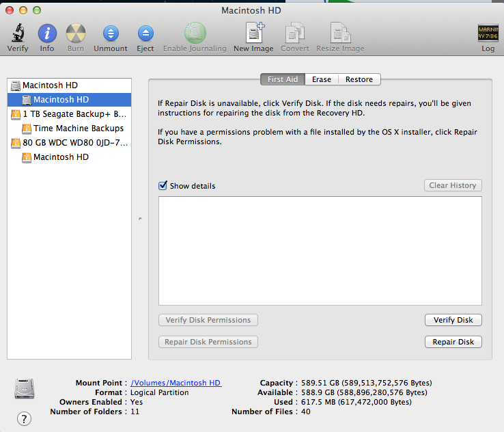
Task: Click inside the details log text area
Action: [320, 251]
